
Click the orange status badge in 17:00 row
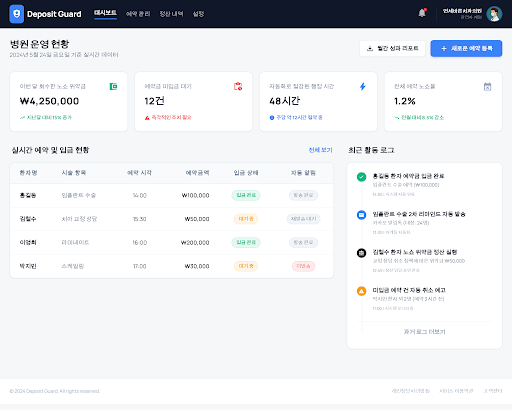tap(246, 266)
